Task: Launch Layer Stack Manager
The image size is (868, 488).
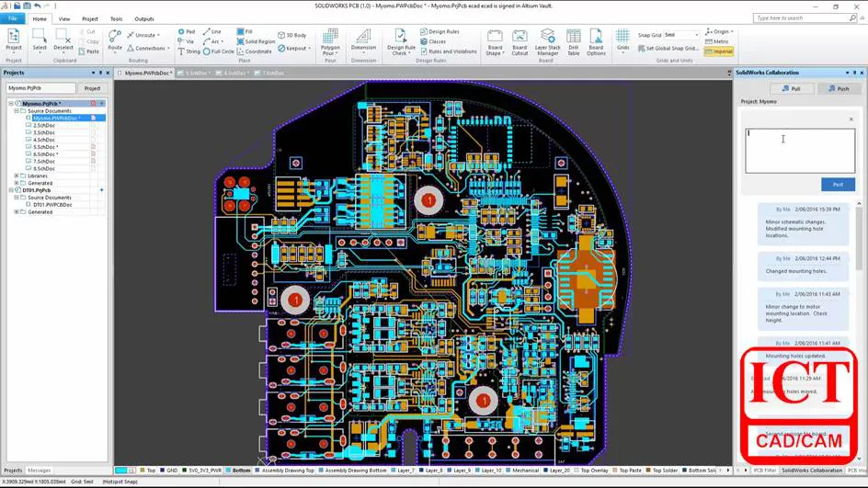Action: [547, 42]
